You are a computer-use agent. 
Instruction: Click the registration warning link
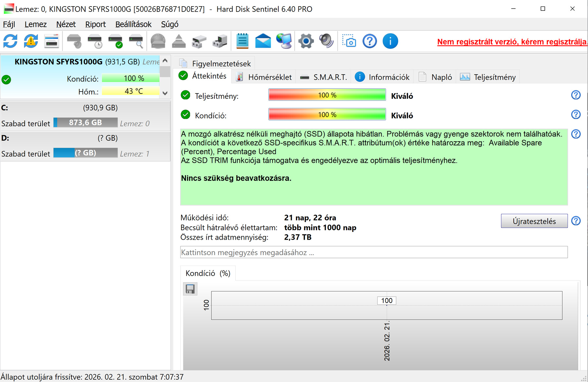[x=512, y=42]
